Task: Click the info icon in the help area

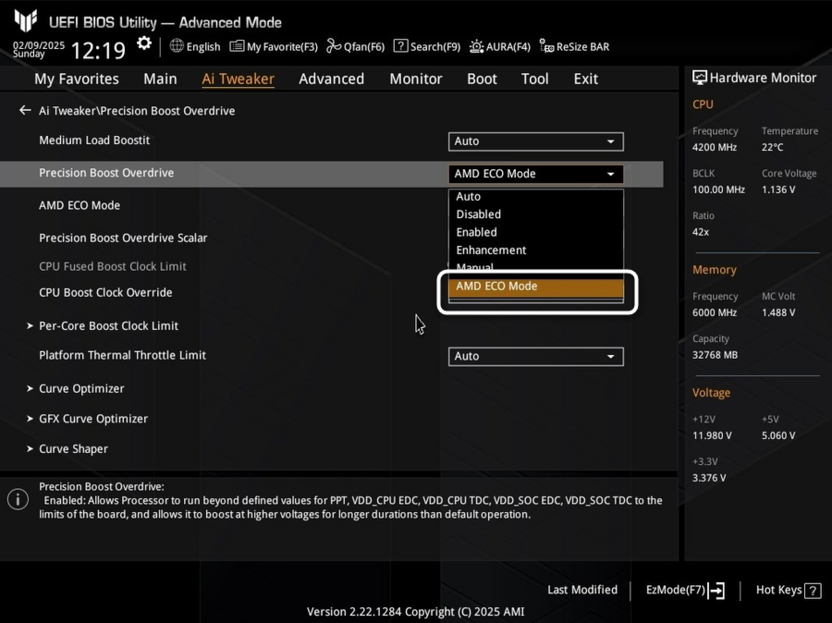Action: coord(18,499)
